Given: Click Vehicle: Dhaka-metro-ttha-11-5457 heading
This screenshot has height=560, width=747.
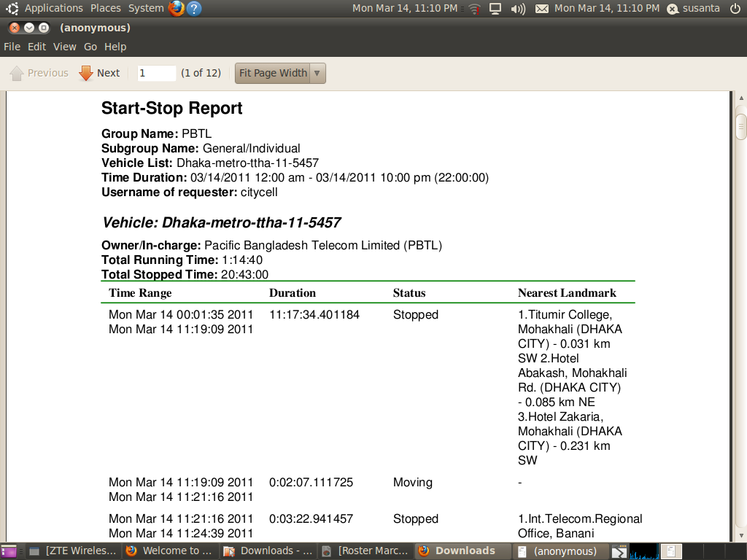Looking at the screenshot, I should 222,222.
